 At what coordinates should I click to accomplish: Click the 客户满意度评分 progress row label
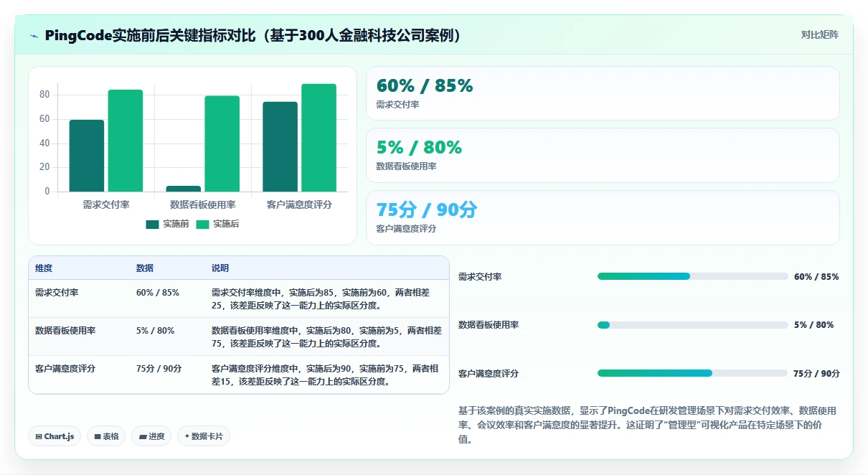coord(489,374)
